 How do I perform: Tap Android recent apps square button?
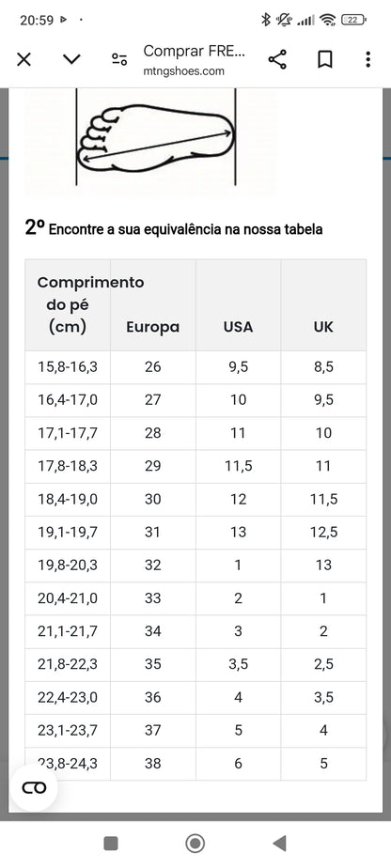[111, 843]
